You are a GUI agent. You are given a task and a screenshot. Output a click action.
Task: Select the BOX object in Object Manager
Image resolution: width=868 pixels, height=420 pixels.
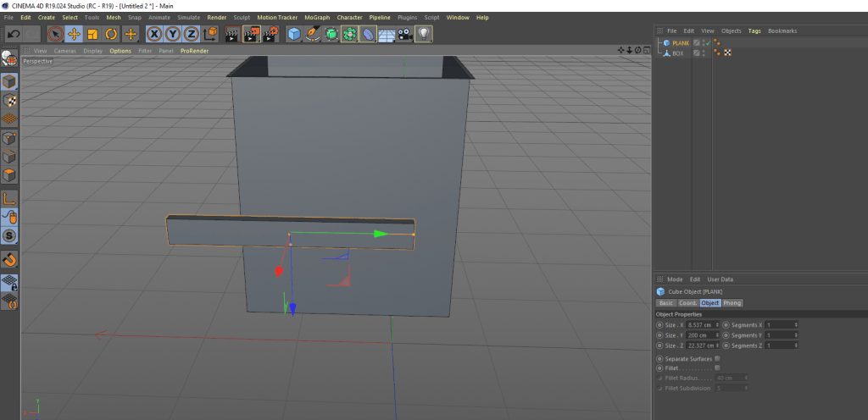pos(677,52)
